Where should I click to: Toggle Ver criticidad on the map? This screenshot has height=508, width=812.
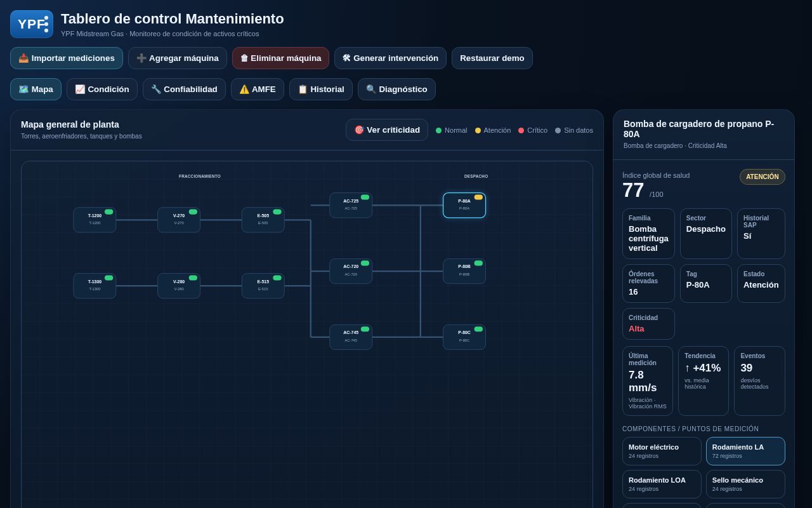(387, 130)
